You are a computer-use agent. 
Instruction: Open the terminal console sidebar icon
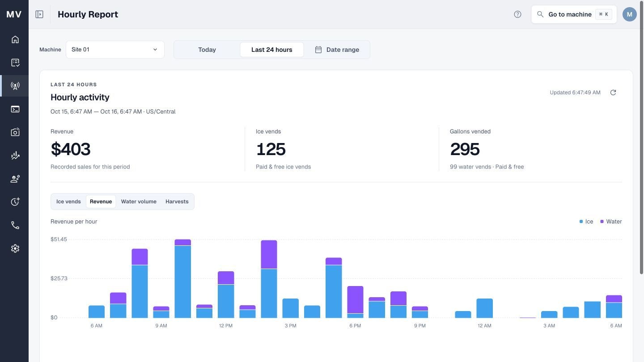tap(15, 109)
